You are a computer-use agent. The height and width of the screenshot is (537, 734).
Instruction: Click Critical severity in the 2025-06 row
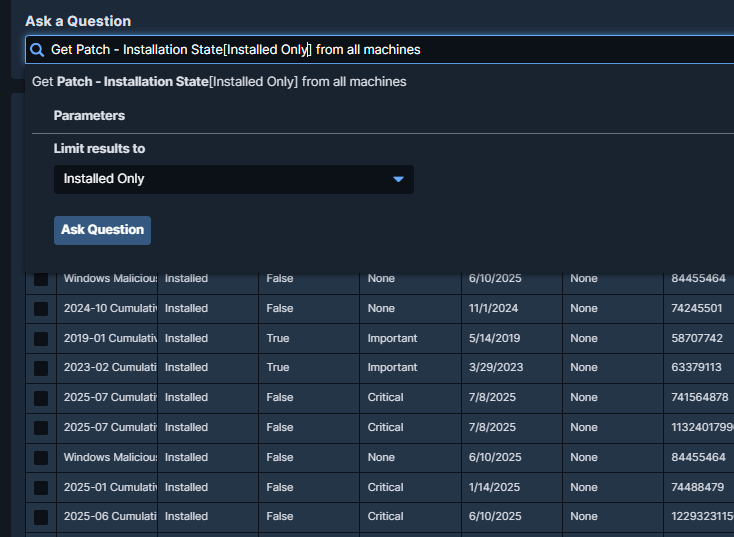click(385, 516)
